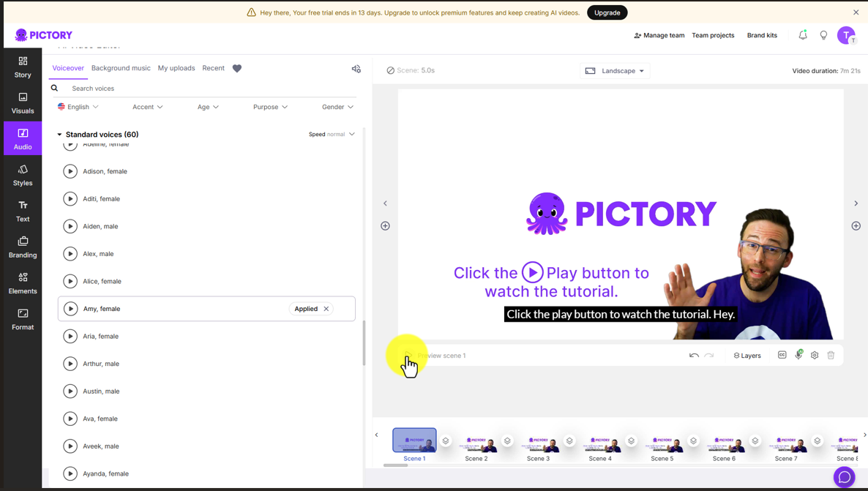Open the user profile avatar
The height and width of the screenshot is (491, 868).
[846, 35]
